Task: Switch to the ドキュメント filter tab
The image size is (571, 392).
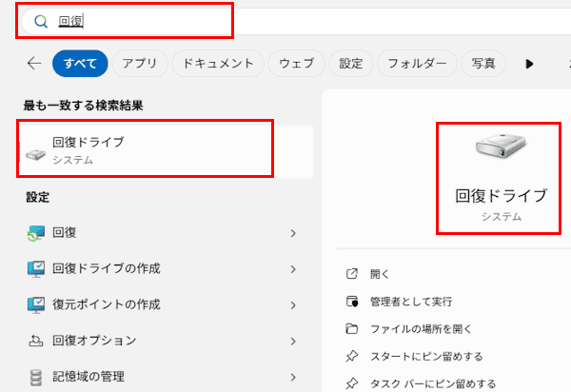Action: pos(218,64)
